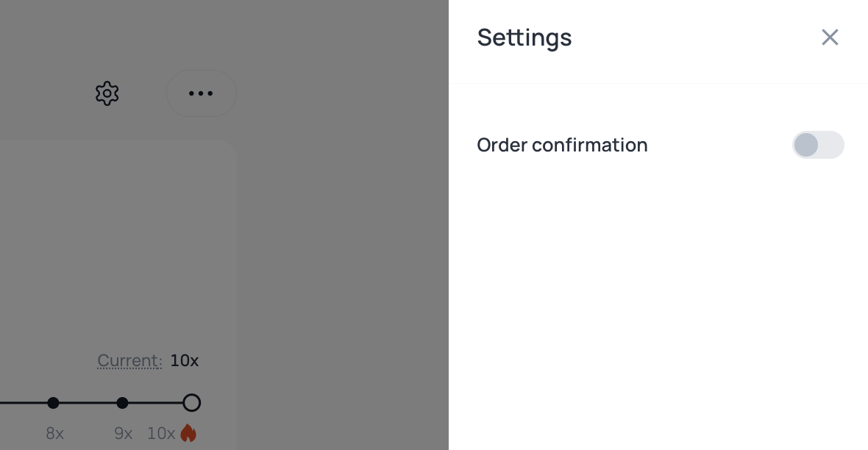Viewport: 868px width, 450px height.
Task: Choose the 10x label below slider
Action: [161, 433]
